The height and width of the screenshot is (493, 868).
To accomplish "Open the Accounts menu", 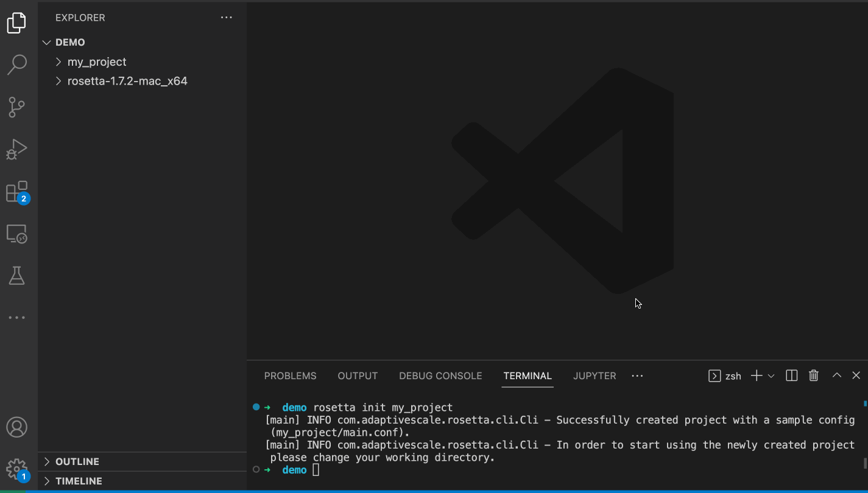I will [x=16, y=427].
